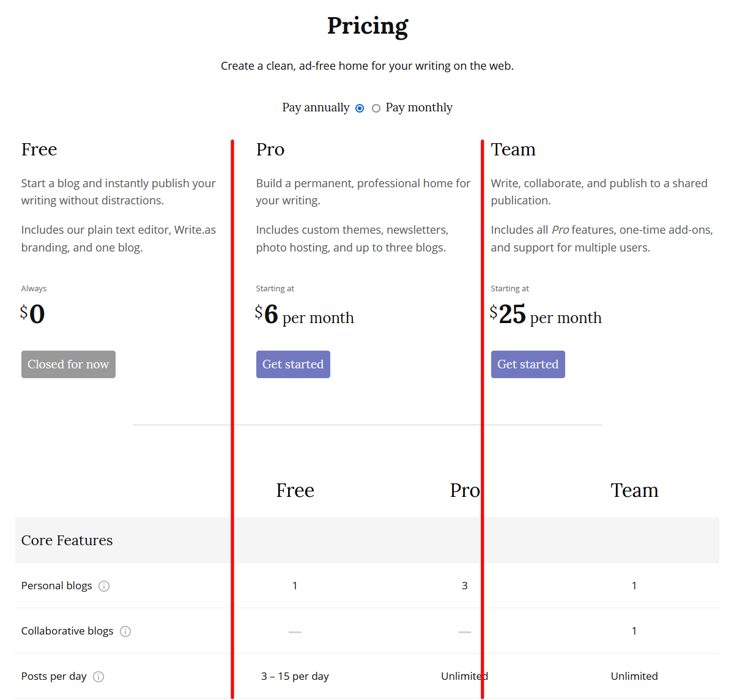Click the Personal blogs row label
Image resolution: width=734 pixels, height=700 pixels.
[x=57, y=586]
